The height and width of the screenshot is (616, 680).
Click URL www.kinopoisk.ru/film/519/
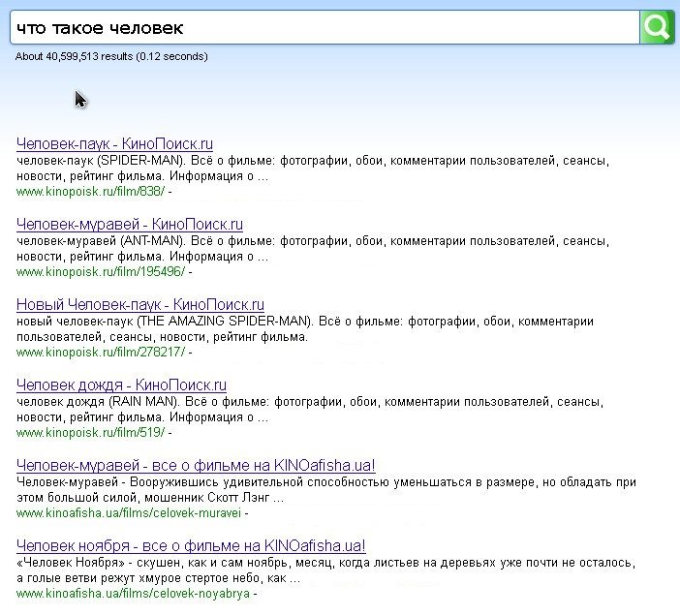click(91, 433)
